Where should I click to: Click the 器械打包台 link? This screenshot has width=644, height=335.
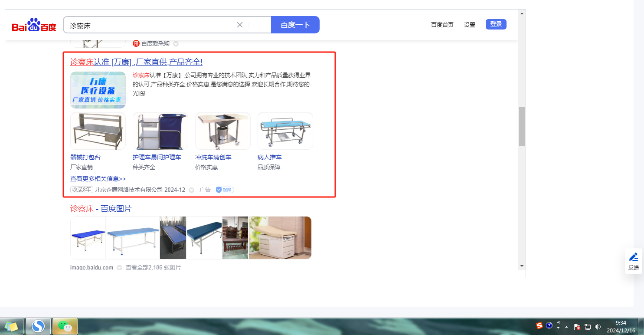tap(85, 157)
